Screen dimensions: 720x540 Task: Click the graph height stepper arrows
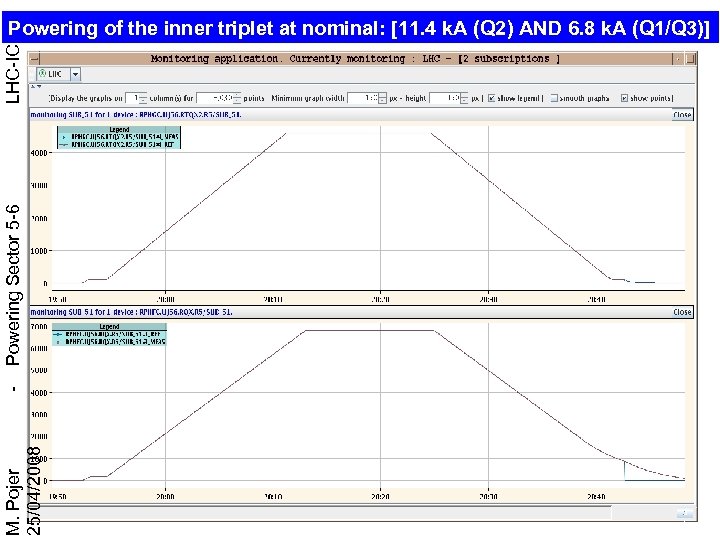tap(464, 98)
